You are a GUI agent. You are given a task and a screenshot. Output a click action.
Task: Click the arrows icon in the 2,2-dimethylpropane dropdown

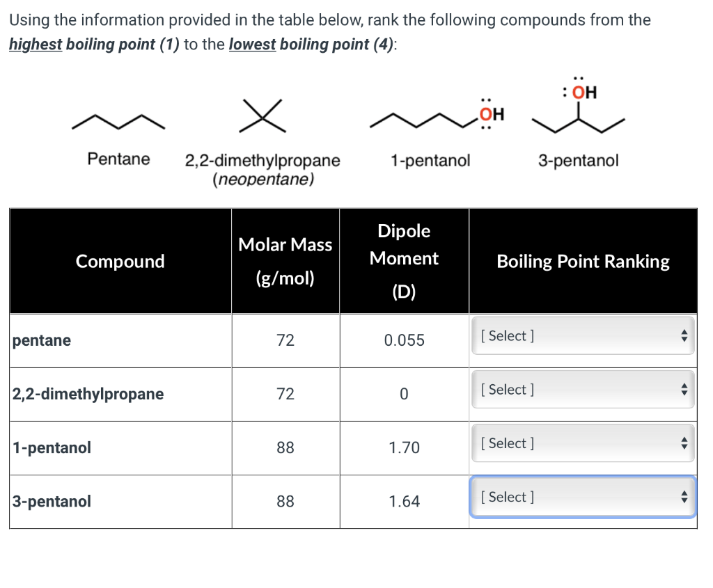(684, 390)
